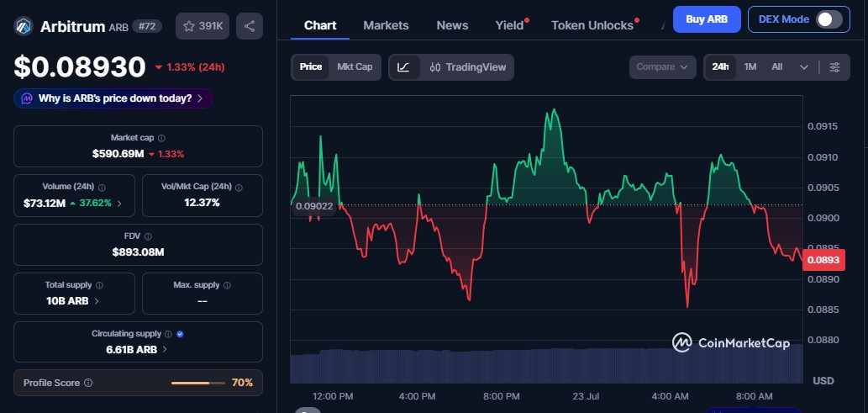Viewport: 868px width, 413px height.
Task: Select the 1M time range
Action: 750,67
